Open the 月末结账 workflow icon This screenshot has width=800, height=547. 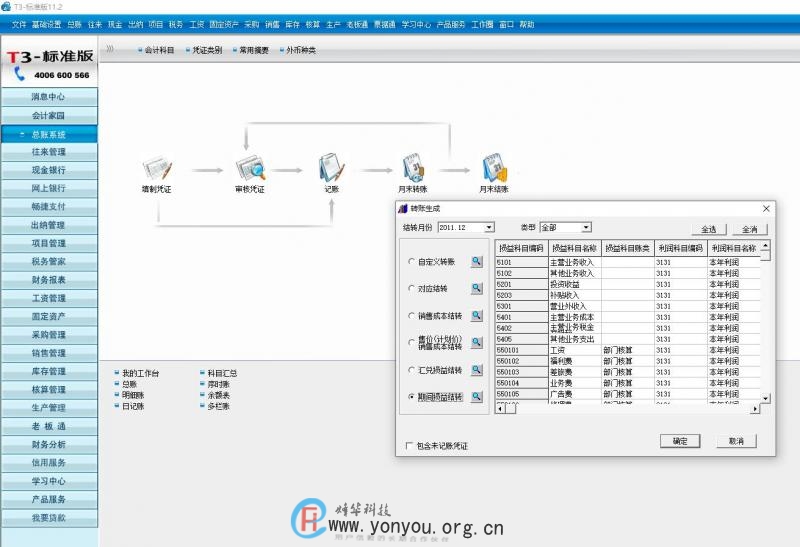(x=494, y=168)
